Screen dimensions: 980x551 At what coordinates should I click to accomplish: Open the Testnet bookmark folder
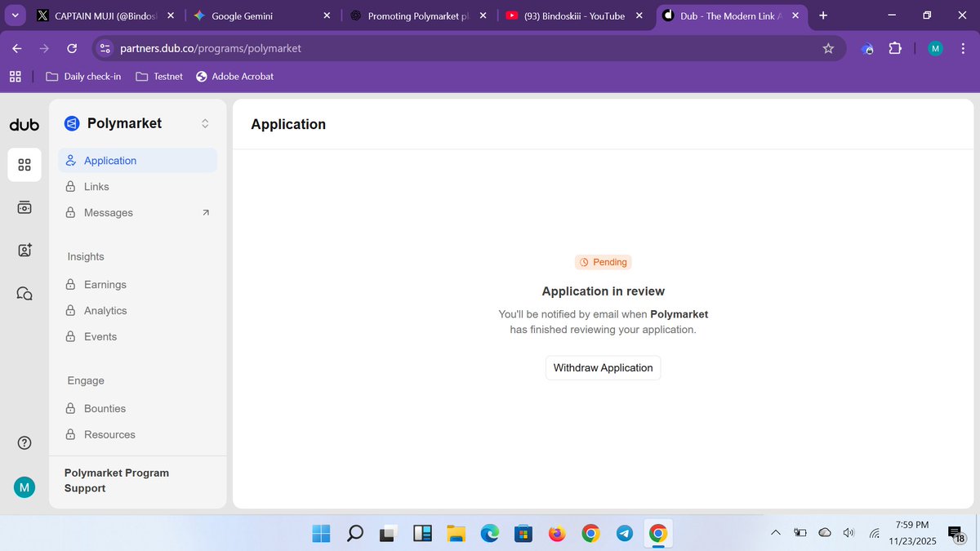click(x=159, y=76)
